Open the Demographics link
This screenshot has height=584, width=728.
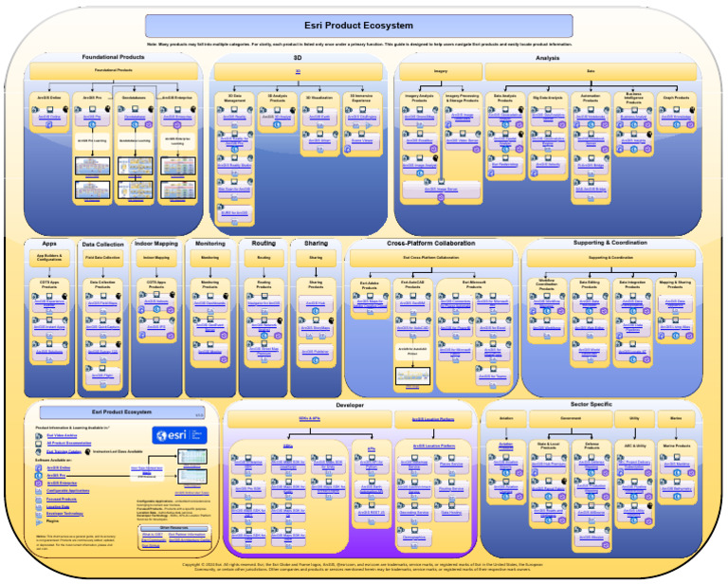click(414, 538)
